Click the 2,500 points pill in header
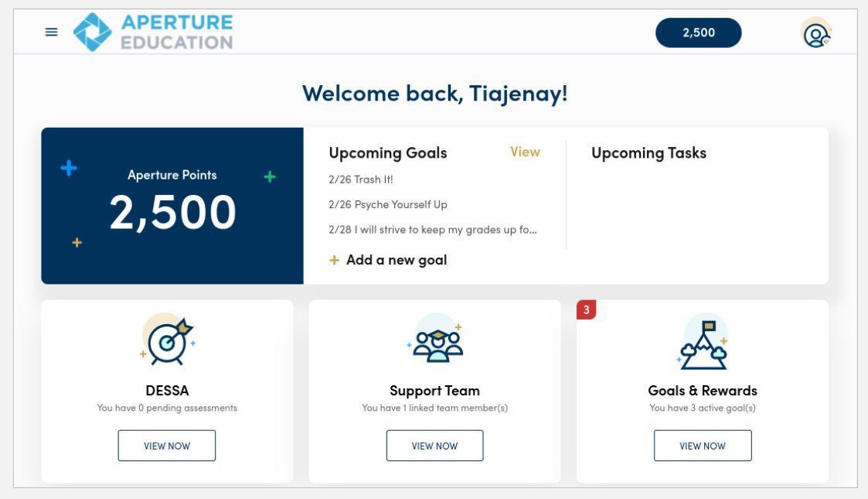The height and width of the screenshot is (499, 868). 697,32
